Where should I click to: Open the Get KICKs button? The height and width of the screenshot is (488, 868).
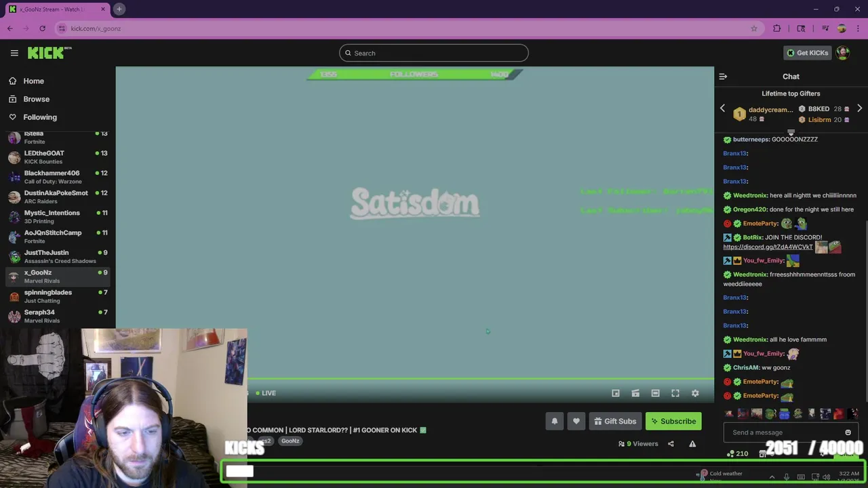(807, 53)
